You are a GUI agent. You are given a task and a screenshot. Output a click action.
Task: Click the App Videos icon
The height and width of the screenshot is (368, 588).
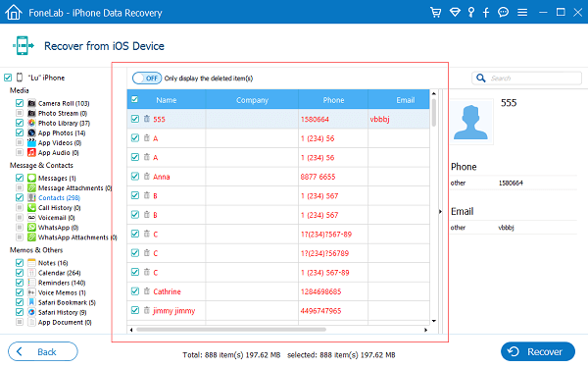(32, 142)
